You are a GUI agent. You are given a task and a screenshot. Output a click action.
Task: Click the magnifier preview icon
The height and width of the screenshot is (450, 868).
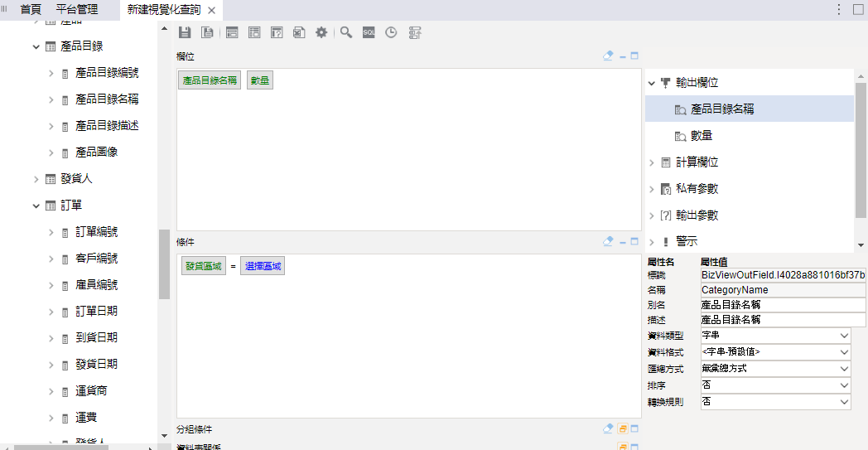(x=346, y=32)
